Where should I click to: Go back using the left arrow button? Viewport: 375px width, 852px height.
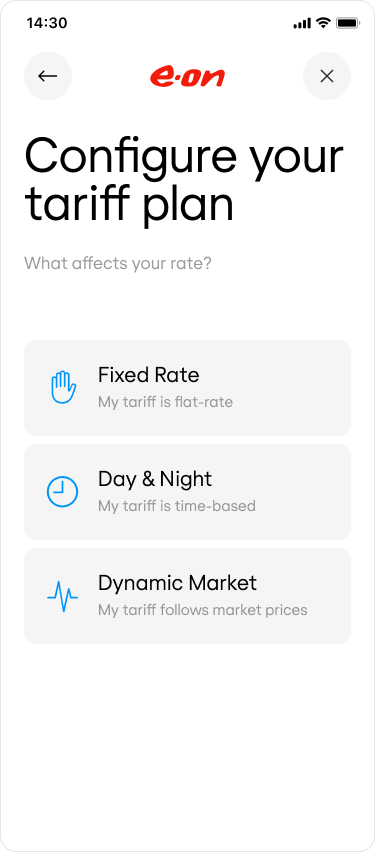(x=48, y=76)
